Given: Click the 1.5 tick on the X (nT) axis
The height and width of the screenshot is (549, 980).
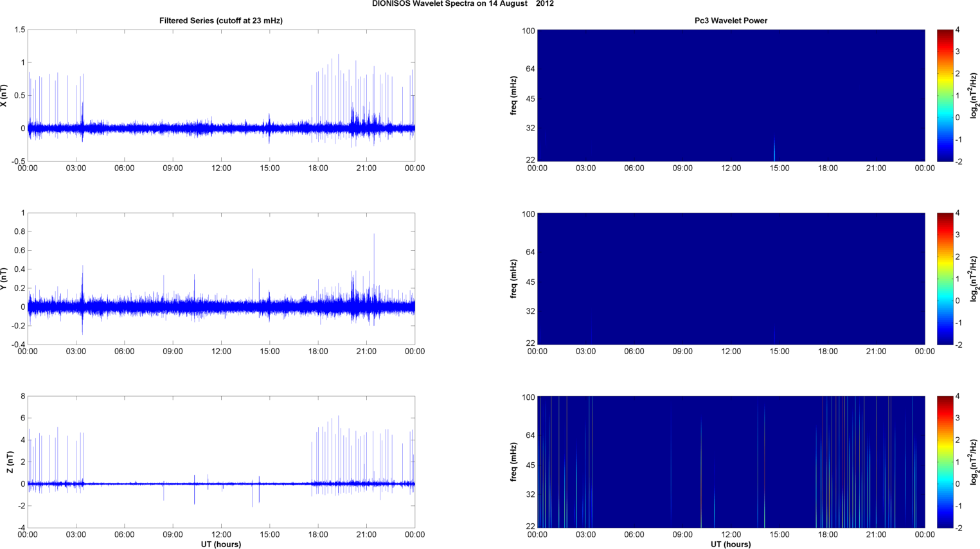Looking at the screenshot, I should click(19, 30).
